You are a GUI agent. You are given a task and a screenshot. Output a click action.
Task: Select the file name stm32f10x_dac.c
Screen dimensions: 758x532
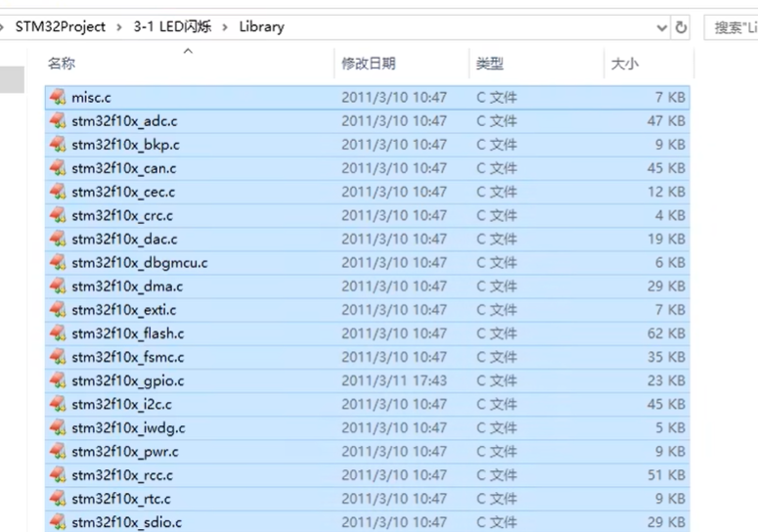click(x=124, y=239)
